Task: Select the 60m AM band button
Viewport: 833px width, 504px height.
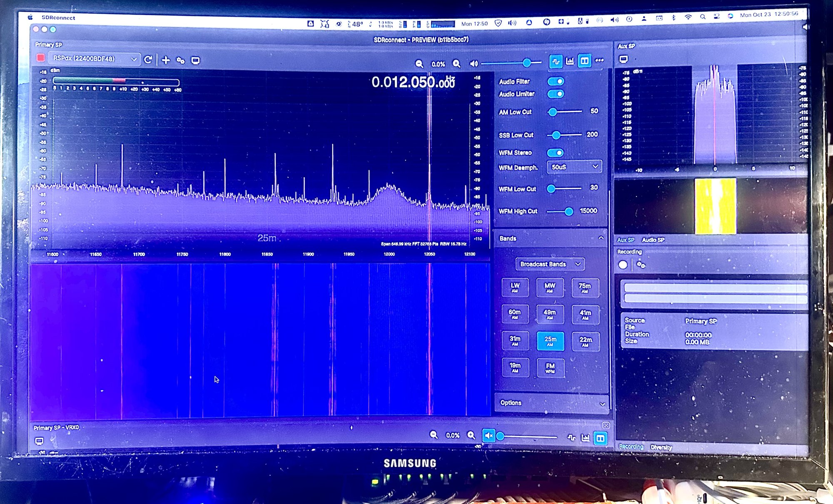Action: click(515, 314)
